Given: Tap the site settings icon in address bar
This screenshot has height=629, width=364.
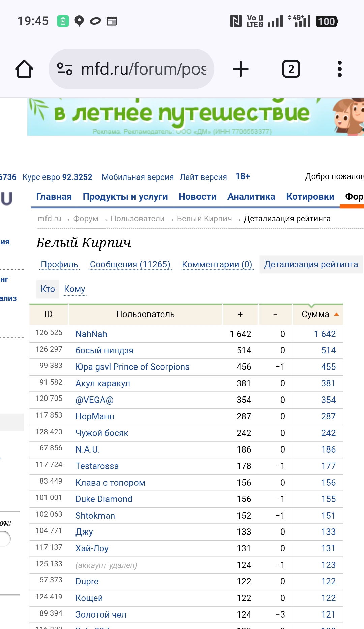Looking at the screenshot, I should (65, 69).
